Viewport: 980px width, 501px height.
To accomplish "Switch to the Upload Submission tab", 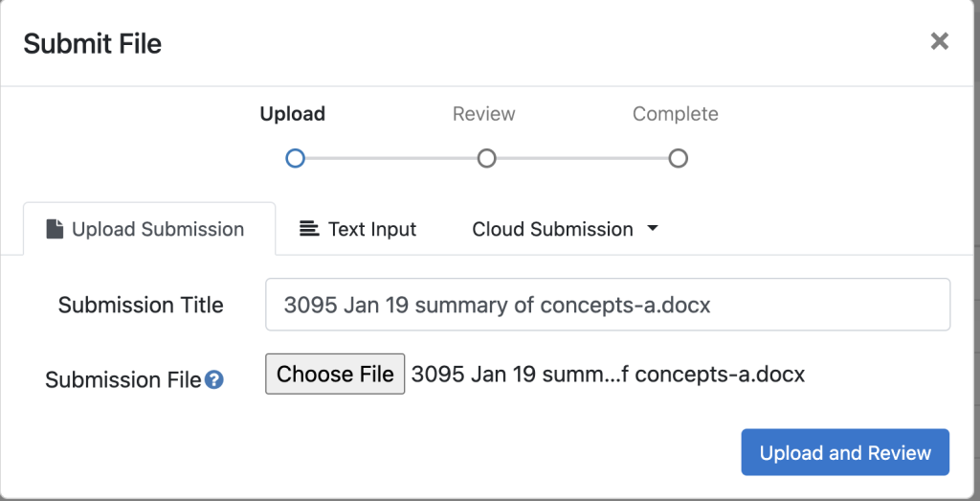I will (x=148, y=229).
